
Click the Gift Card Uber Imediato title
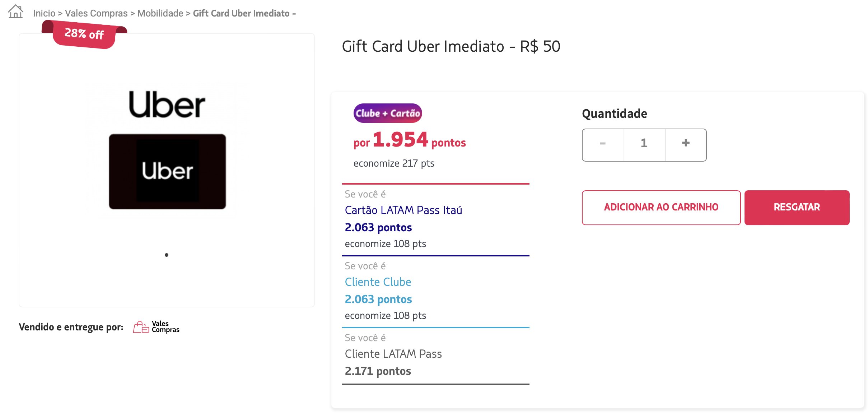(x=451, y=46)
